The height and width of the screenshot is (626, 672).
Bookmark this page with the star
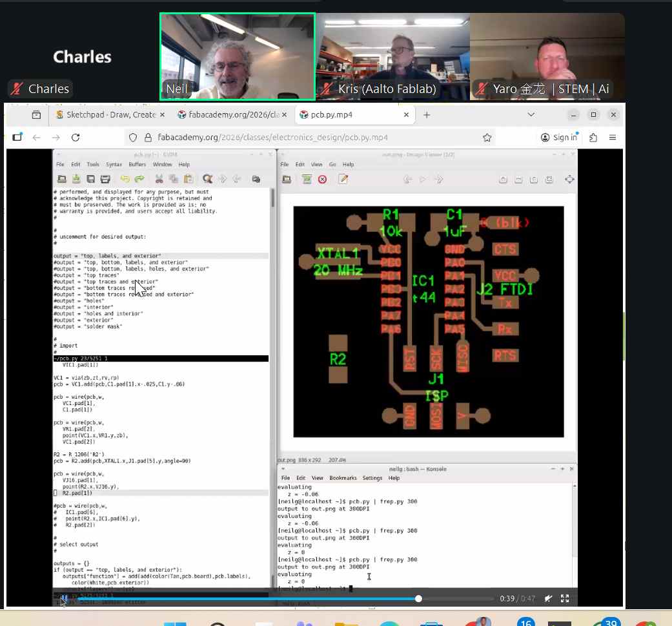[487, 138]
